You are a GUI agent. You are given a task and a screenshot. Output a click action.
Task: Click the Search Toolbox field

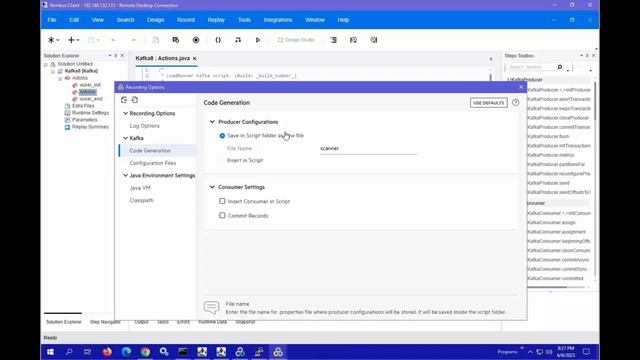[531, 67]
